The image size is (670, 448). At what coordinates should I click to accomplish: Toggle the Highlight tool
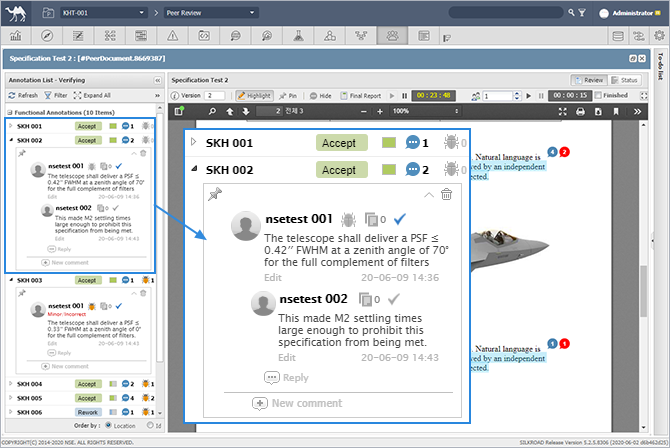click(x=254, y=95)
